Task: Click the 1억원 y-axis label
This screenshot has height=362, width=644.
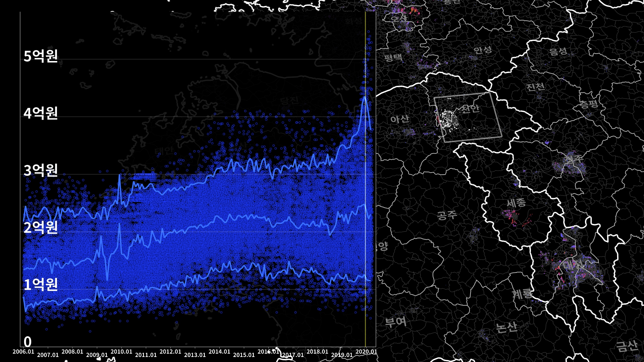Action: [x=41, y=285]
